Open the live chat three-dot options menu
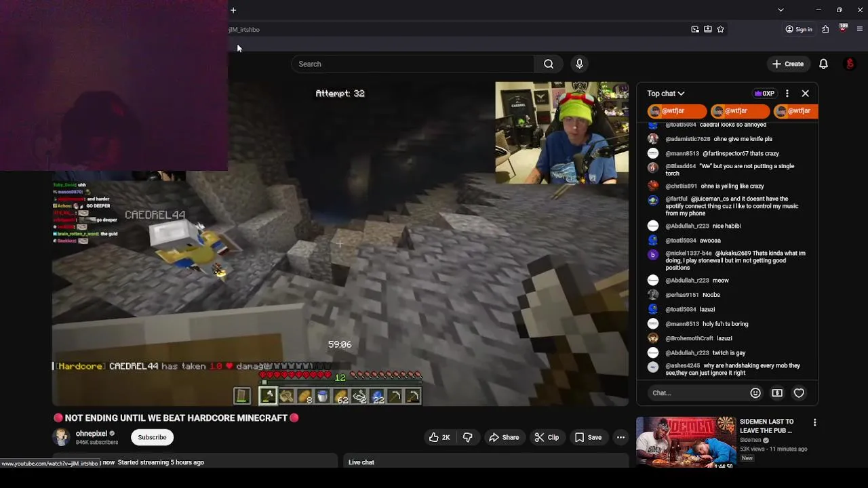868x488 pixels. click(787, 94)
